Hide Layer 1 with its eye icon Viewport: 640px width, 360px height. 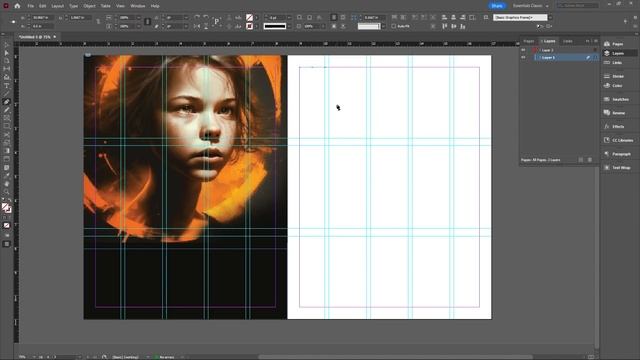[x=523, y=58]
